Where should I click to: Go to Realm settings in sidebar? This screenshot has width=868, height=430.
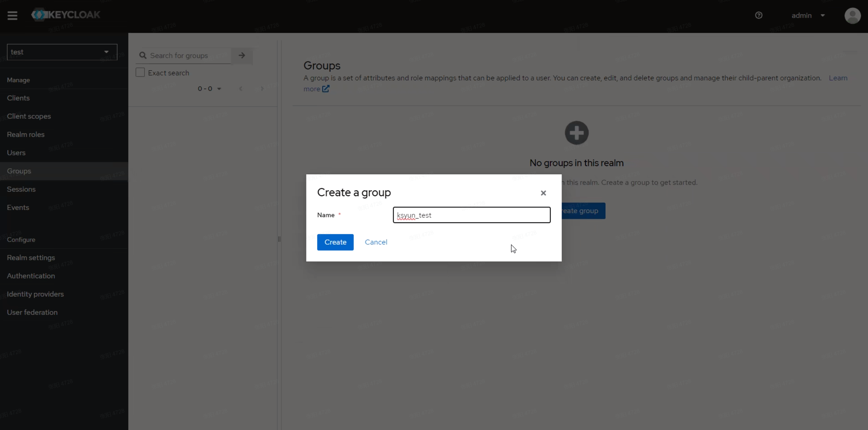pyautogui.click(x=31, y=258)
